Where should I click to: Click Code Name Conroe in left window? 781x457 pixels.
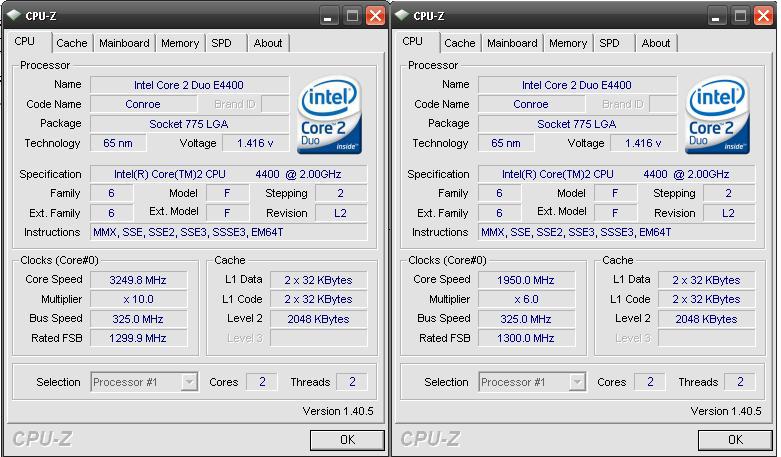click(143, 105)
